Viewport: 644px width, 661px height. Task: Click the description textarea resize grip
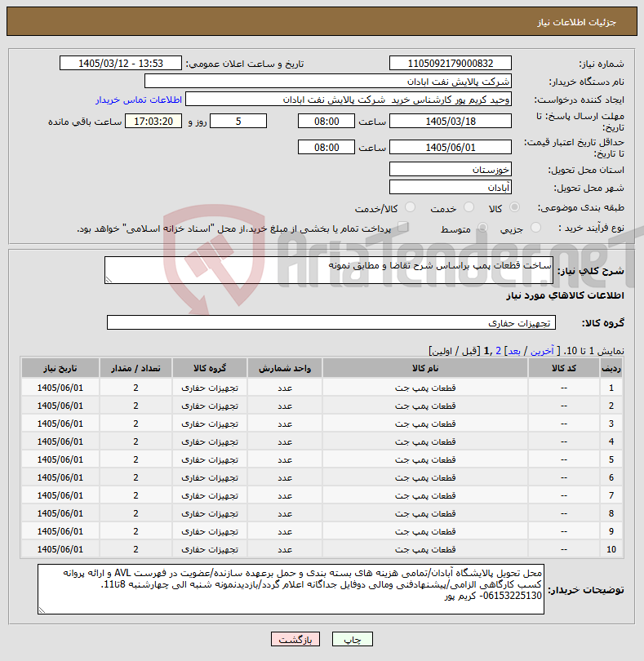(109, 279)
